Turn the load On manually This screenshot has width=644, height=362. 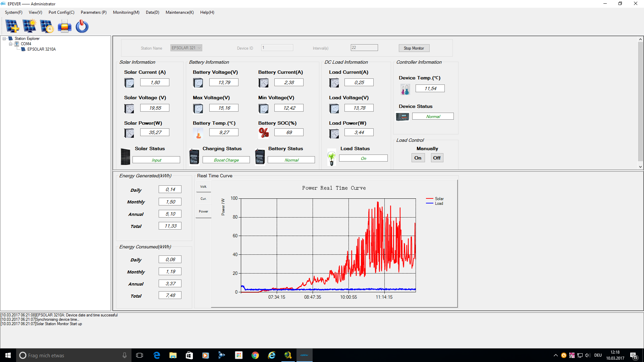pos(418,158)
